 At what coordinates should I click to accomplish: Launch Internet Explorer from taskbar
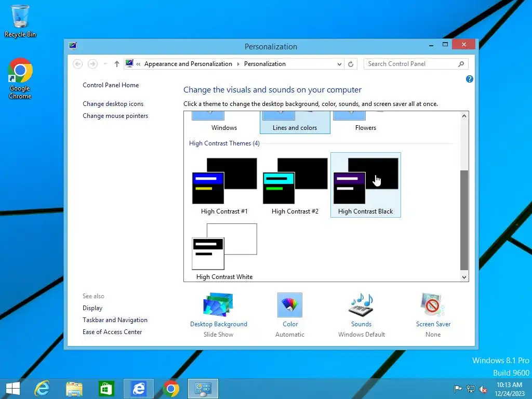[42, 389]
